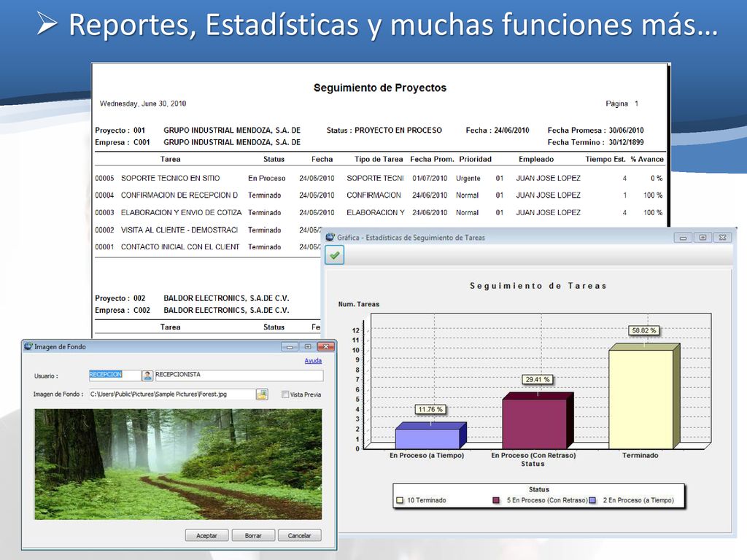Click the CONFIRMACION DE RECEPCION D task row

click(x=379, y=195)
